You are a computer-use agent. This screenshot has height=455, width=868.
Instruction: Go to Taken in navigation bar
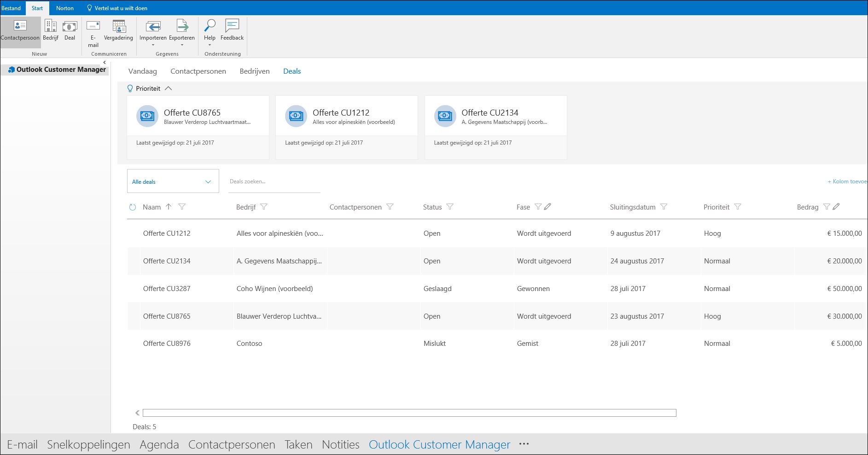298,444
